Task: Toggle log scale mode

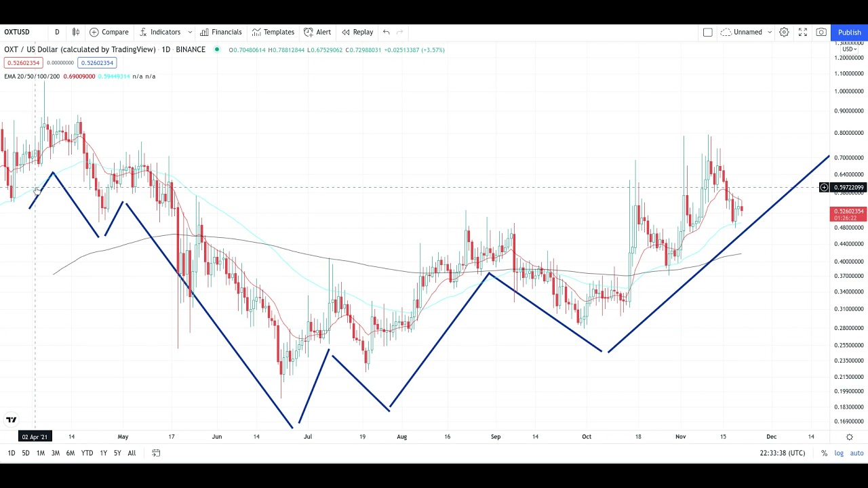Action: (x=839, y=453)
